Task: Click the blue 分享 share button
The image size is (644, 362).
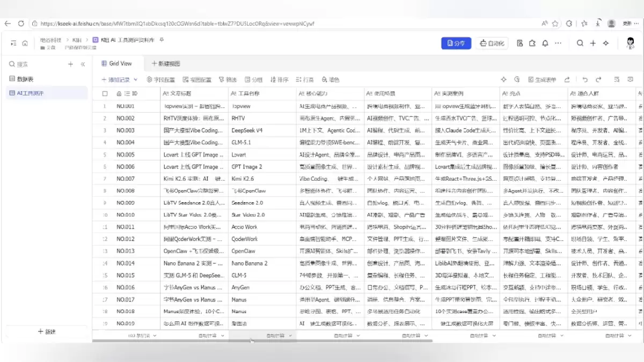Action: point(456,43)
